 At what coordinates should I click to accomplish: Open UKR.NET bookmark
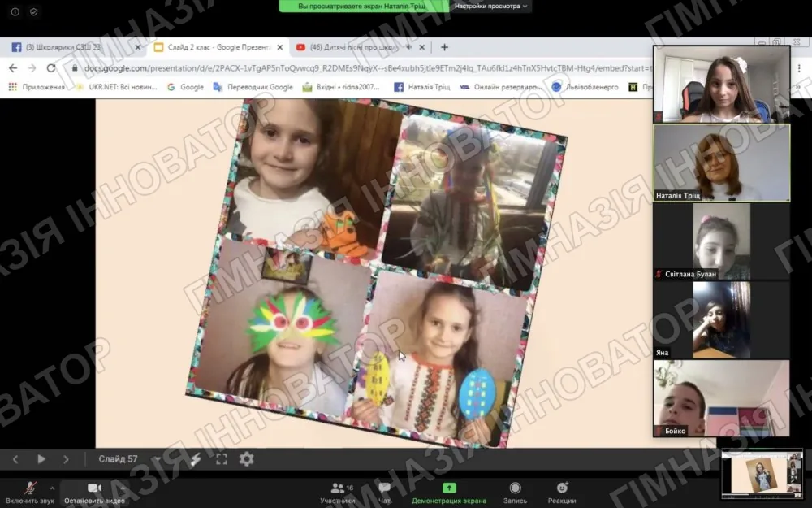[x=116, y=87]
